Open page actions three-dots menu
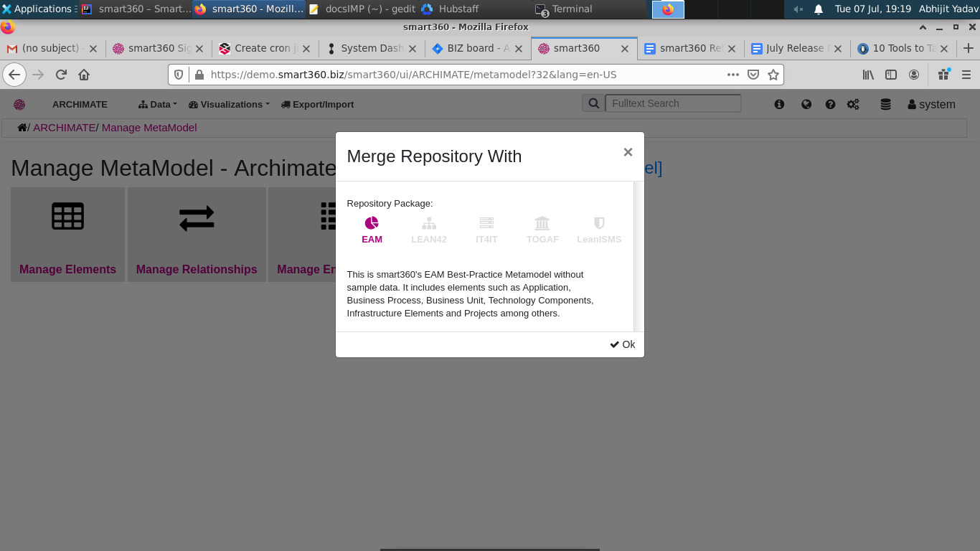980x551 pixels. [x=733, y=75]
